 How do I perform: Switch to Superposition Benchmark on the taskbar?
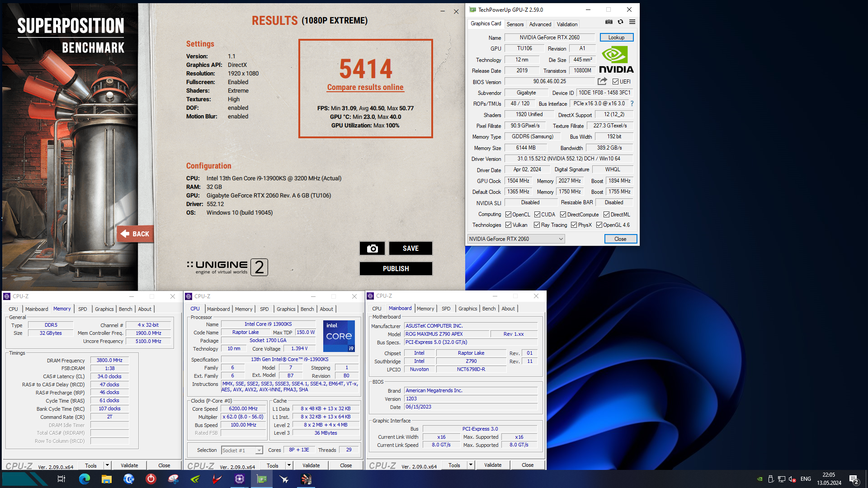click(307, 479)
